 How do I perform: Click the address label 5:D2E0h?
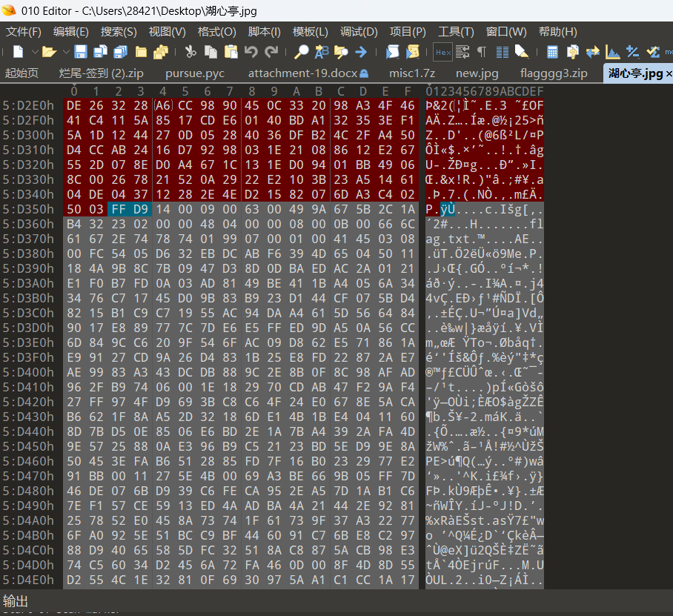(28, 105)
